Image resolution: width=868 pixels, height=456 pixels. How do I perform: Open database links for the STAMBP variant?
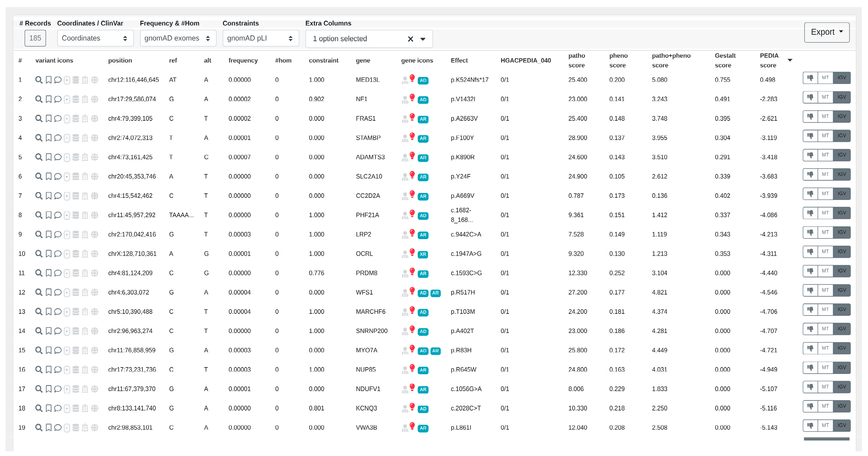tap(76, 138)
